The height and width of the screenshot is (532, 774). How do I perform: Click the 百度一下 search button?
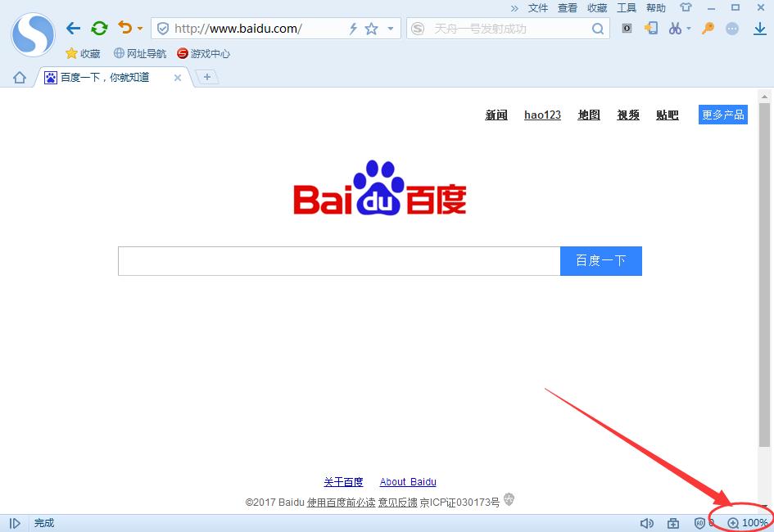tap(600, 261)
